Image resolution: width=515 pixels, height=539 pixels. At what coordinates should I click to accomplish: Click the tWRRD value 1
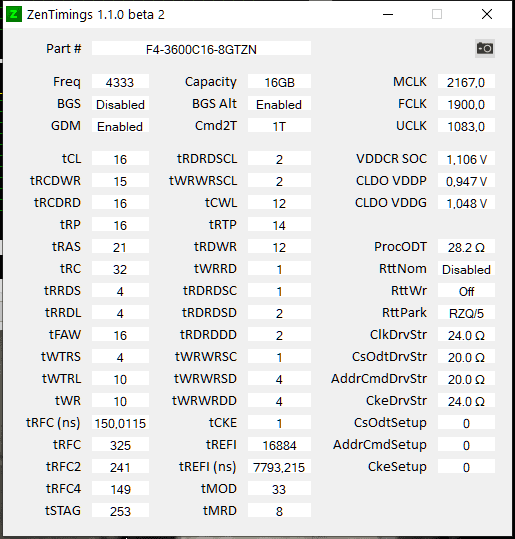(279, 268)
